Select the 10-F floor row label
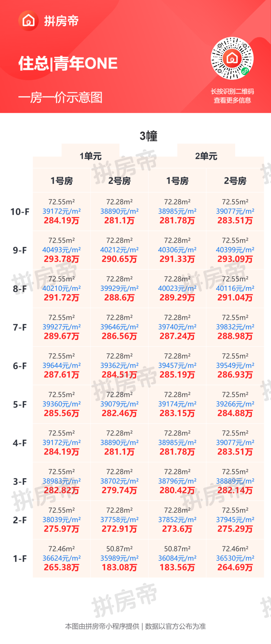 [20, 212]
